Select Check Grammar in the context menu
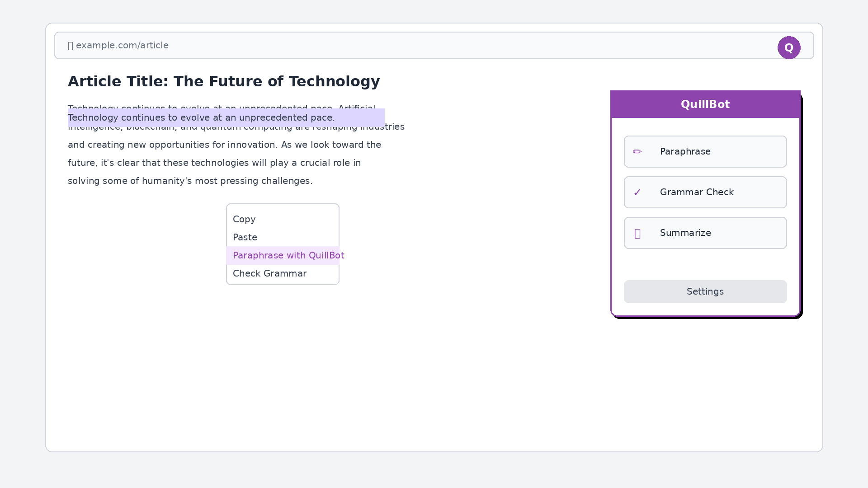 coord(269,273)
